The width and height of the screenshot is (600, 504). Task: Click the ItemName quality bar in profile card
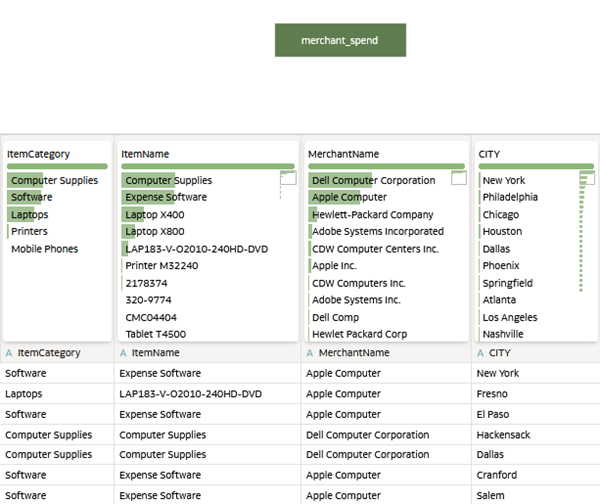point(208,166)
